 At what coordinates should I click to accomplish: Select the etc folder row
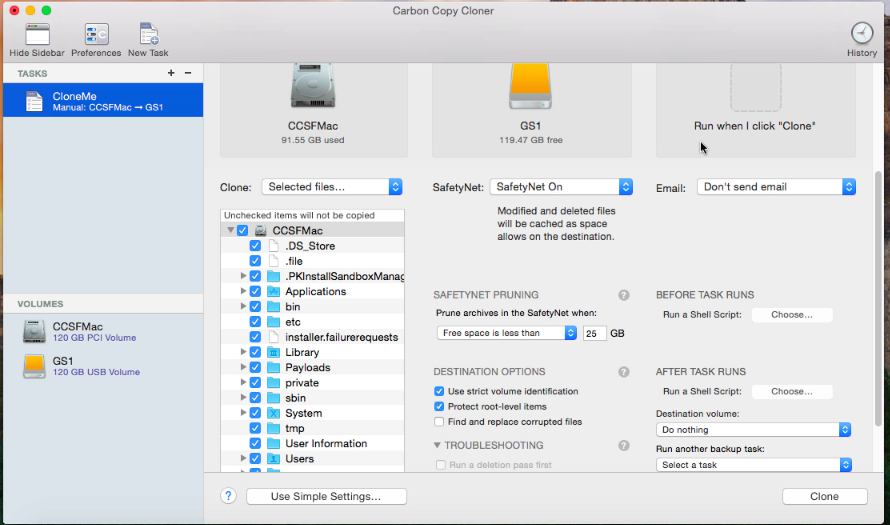(x=313, y=322)
